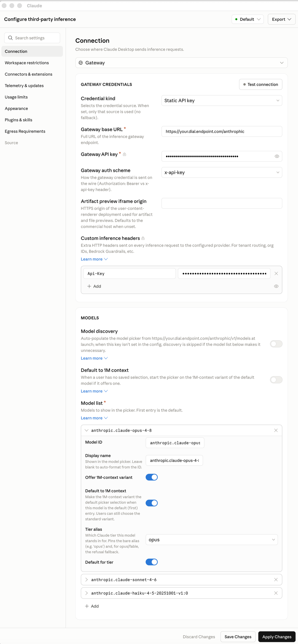Disable Offer 1M-context variant toggle
Screen dimensions: 298x644
tap(152, 477)
